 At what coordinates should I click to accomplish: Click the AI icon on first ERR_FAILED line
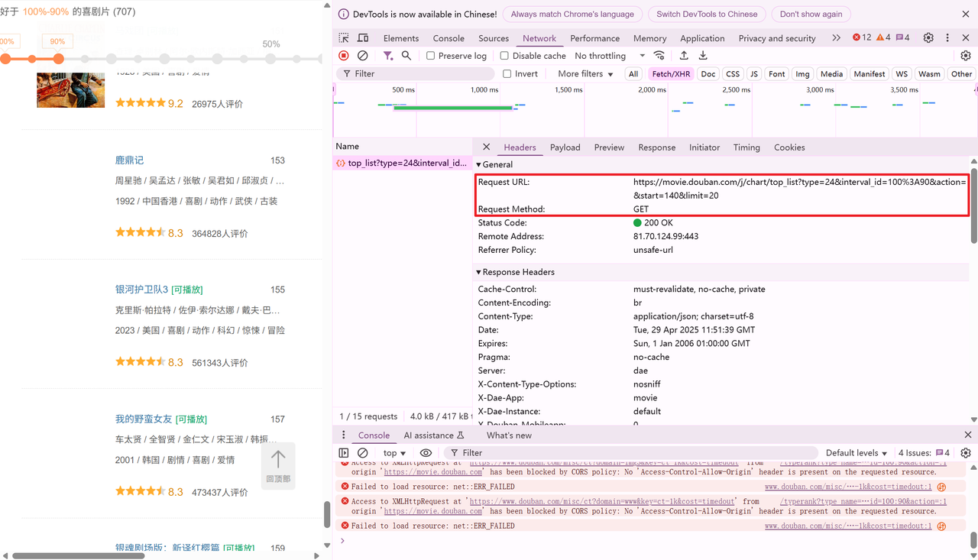click(942, 487)
